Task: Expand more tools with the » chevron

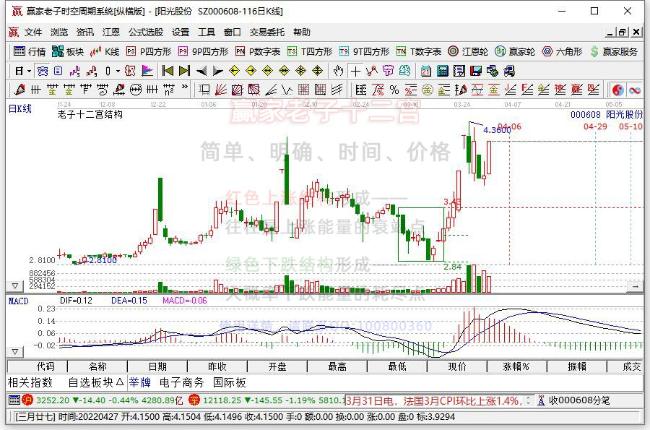Action: click(185, 87)
